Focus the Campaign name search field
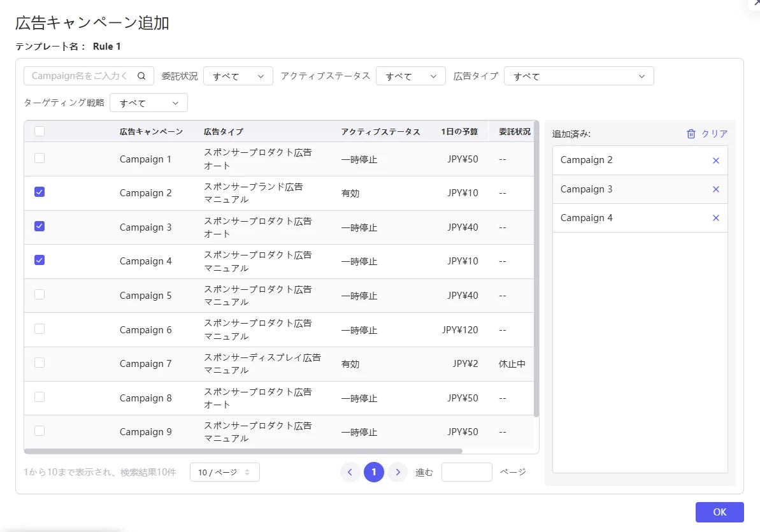 point(89,76)
